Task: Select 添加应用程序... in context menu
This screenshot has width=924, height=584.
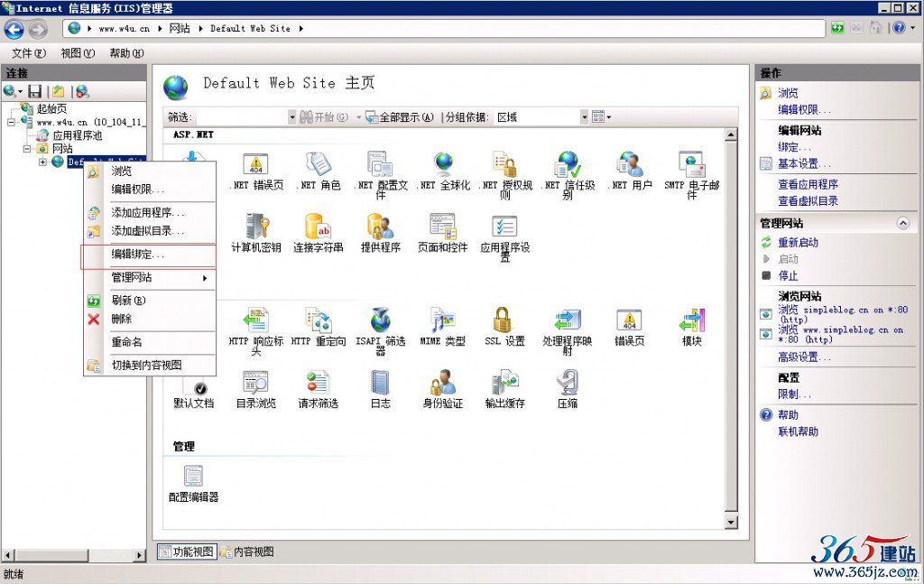Action: pos(149,213)
